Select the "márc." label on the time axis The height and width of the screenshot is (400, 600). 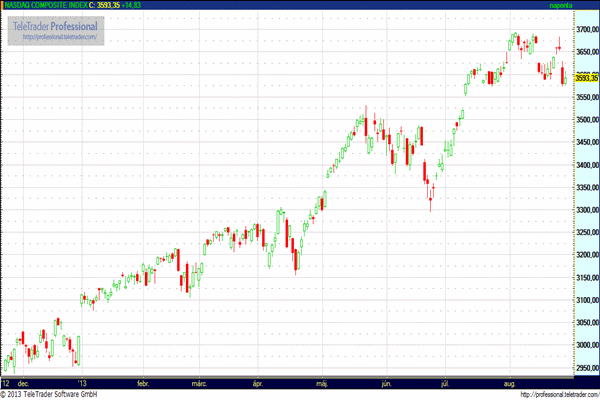click(200, 382)
